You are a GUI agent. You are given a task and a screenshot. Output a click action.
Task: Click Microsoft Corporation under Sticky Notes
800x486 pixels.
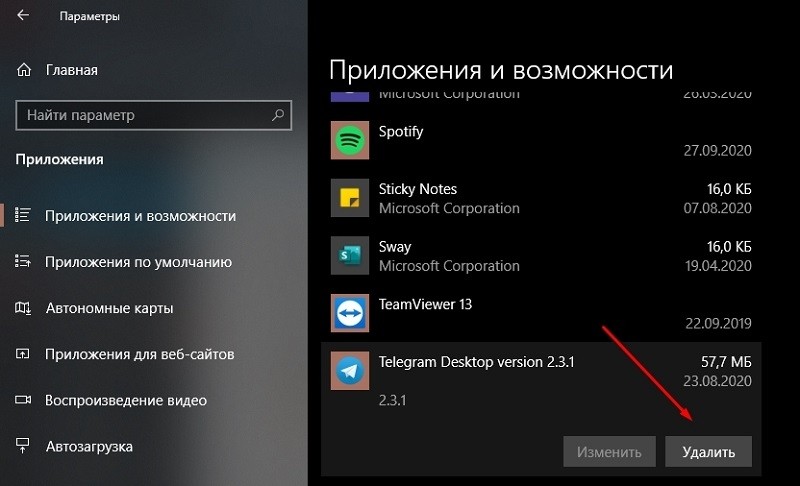point(449,208)
